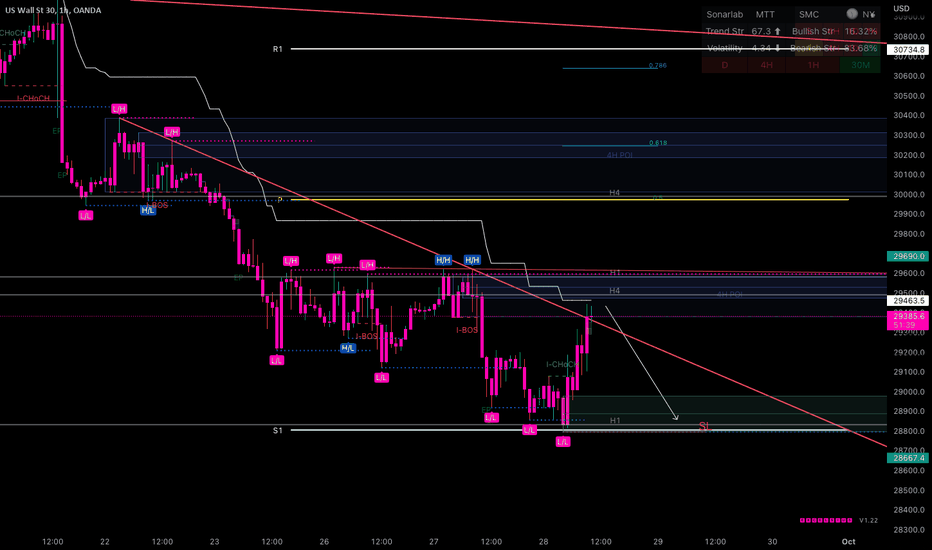Screen dimensions: 932x550
Task: Click the green I-CHoCH label near 28
Action: [561, 364]
